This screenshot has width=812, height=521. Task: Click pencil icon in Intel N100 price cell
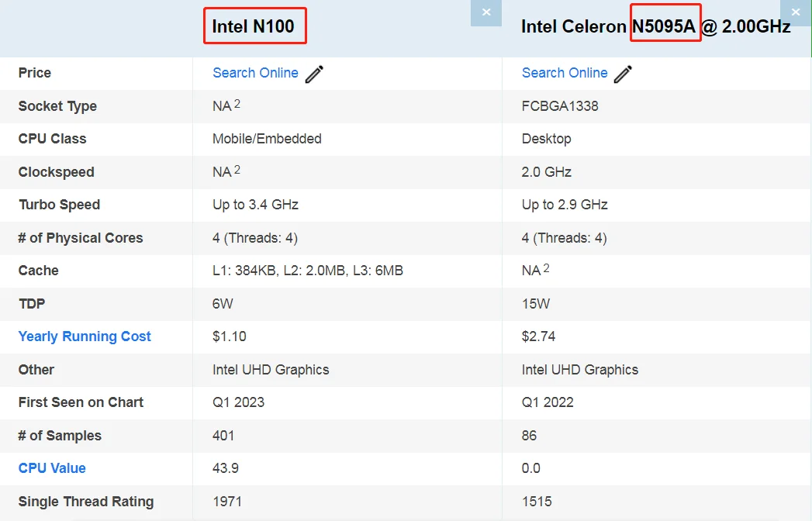click(x=314, y=74)
